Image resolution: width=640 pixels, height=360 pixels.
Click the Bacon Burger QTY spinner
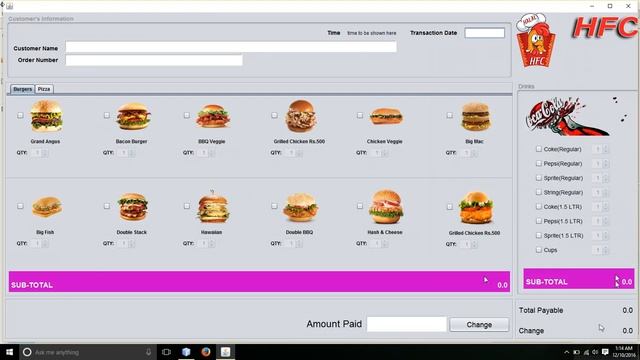click(x=126, y=153)
